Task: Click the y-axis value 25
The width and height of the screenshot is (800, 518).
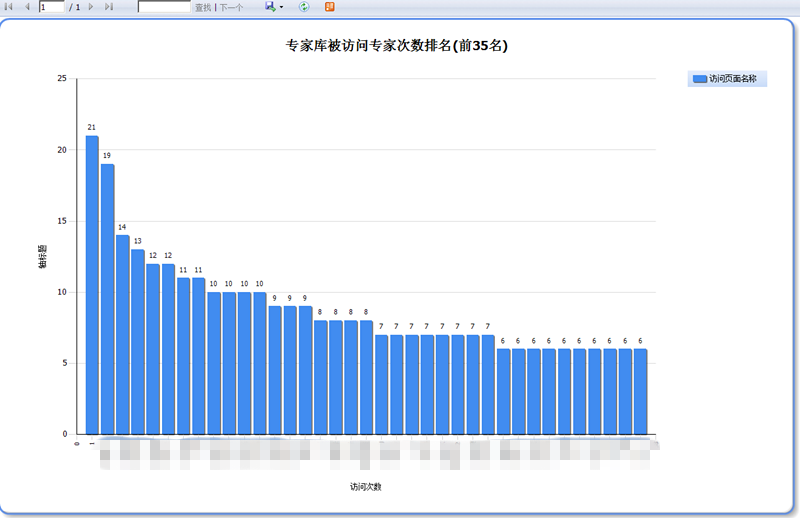Action: pyautogui.click(x=62, y=78)
